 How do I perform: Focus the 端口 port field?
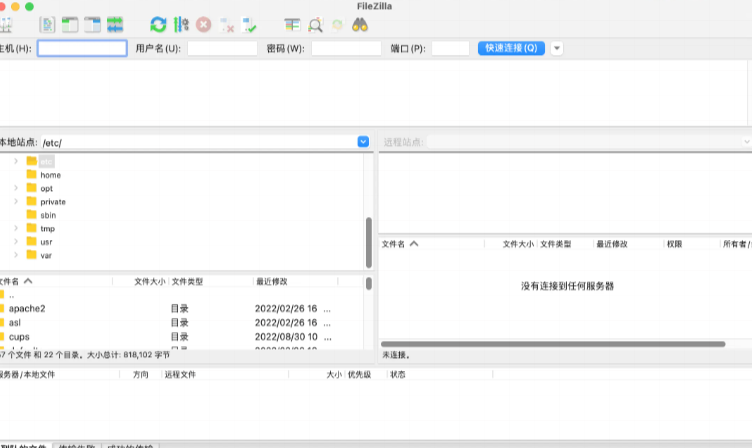click(x=450, y=48)
